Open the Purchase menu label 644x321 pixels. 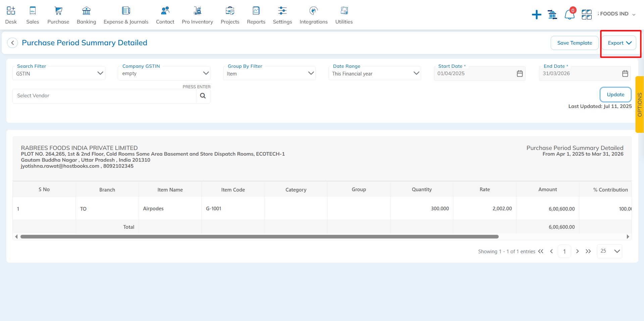click(x=58, y=22)
